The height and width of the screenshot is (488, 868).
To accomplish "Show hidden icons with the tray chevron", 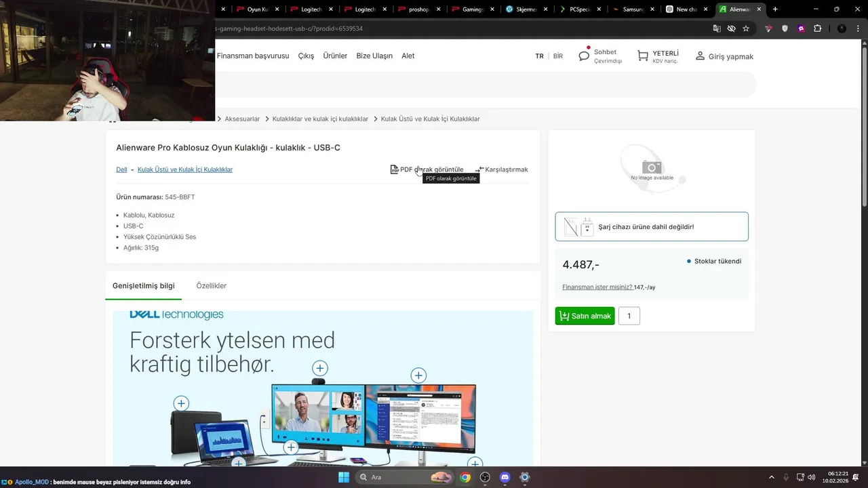I will click(771, 477).
